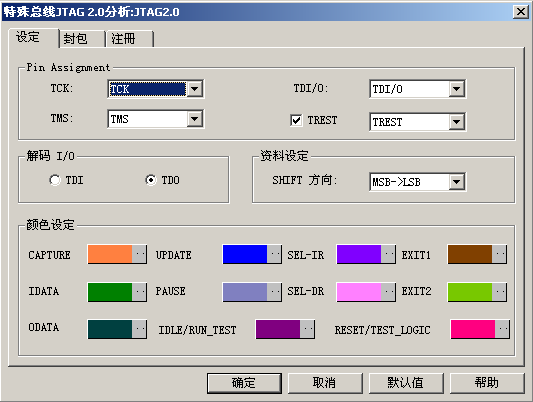This screenshot has height=402, width=533.
Task: Expand the SHIFT 方向 MSB->LSB dropdown
Action: (456, 182)
